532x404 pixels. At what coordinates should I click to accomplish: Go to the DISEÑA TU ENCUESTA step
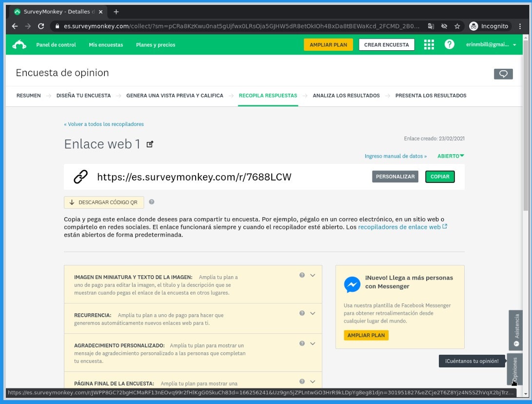click(83, 96)
